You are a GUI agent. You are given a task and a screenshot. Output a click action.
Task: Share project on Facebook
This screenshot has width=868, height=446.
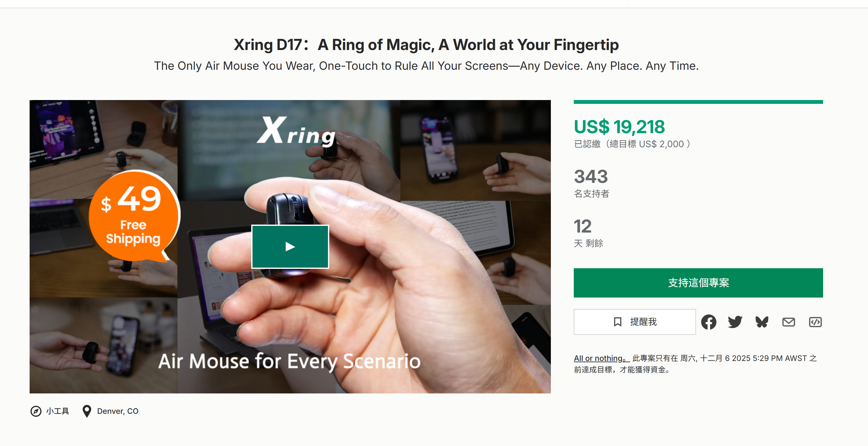(x=708, y=322)
